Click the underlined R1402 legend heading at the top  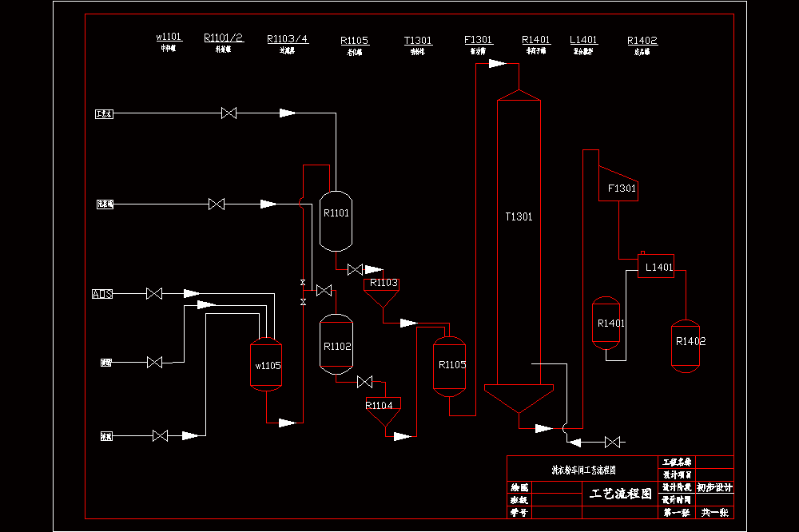(x=642, y=40)
